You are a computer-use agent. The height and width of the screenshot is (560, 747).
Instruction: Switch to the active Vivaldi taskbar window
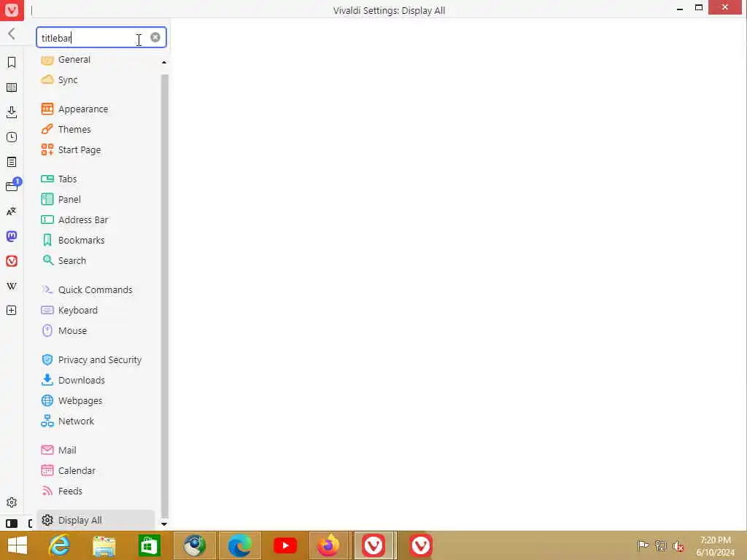pos(374,545)
